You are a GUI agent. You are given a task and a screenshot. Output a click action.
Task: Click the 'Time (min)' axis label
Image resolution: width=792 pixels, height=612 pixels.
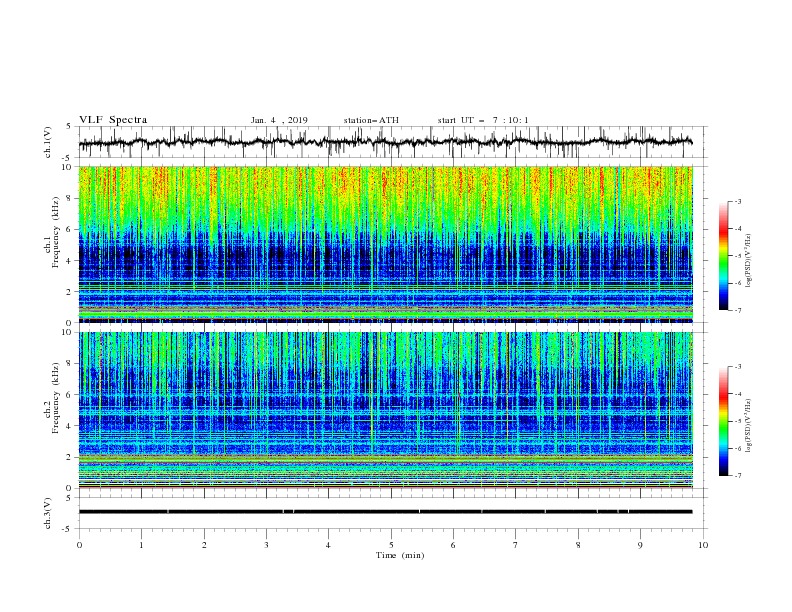[400, 555]
